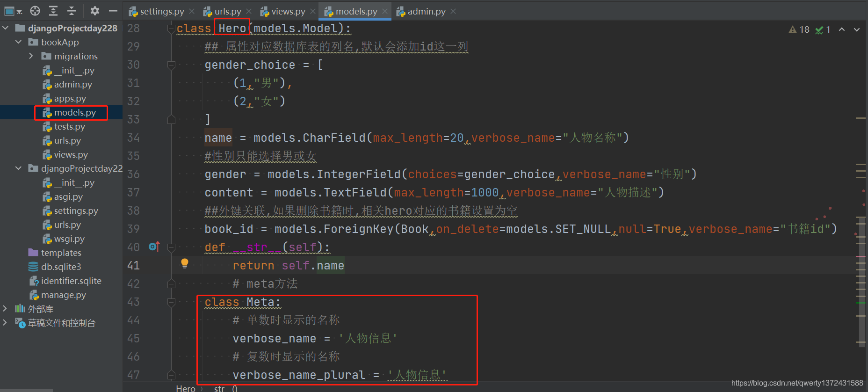Open wsgi.py in the project tree
Viewport: 868px width, 392px height.
(x=64, y=239)
